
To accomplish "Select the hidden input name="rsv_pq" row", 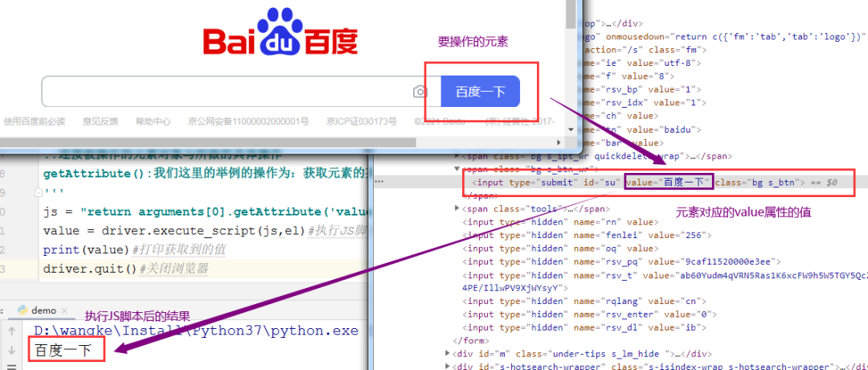I will click(x=621, y=261).
